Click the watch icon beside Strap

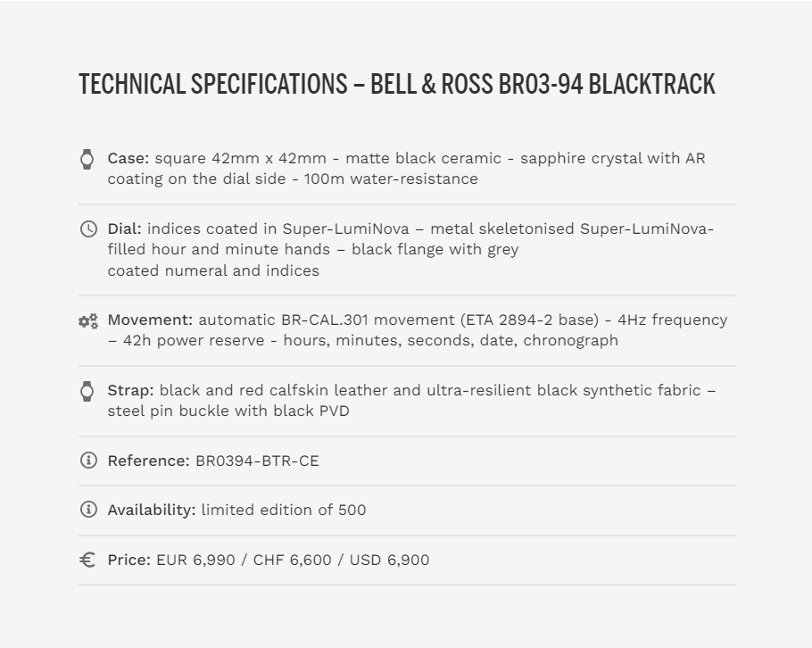point(87,391)
